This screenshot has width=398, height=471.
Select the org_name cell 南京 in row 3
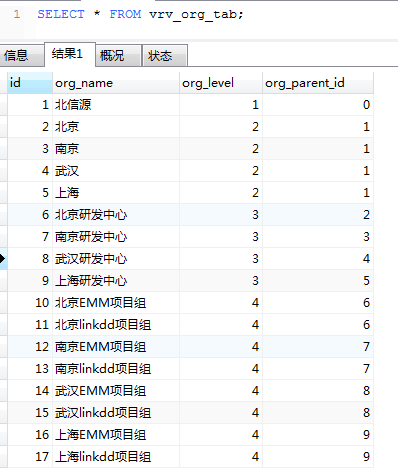(x=116, y=149)
